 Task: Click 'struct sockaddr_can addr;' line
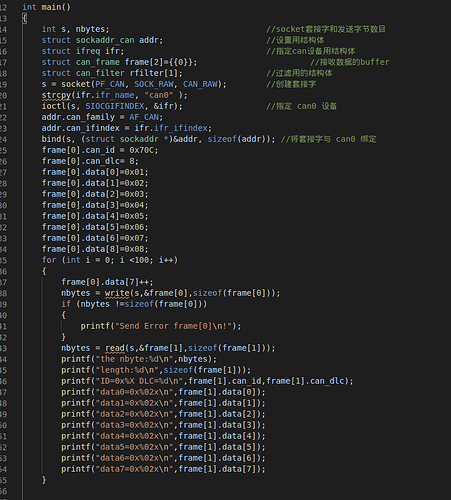pos(102,40)
